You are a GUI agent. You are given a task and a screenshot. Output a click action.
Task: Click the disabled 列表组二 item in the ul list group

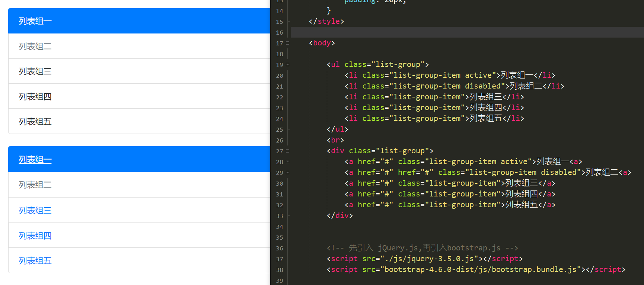tap(139, 46)
